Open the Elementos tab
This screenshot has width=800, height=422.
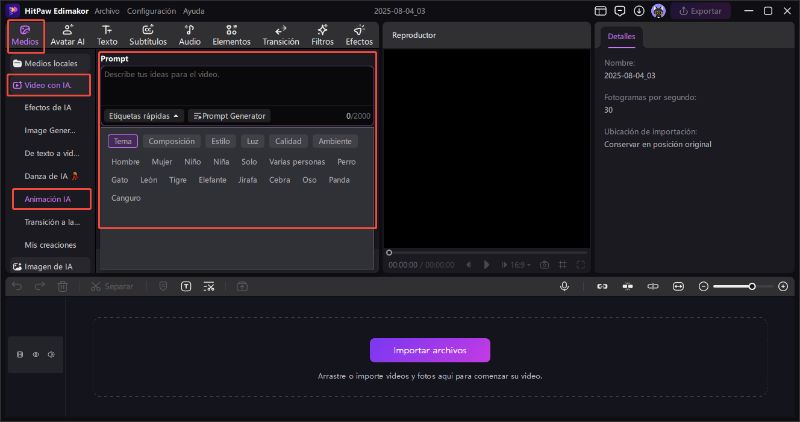pyautogui.click(x=231, y=36)
